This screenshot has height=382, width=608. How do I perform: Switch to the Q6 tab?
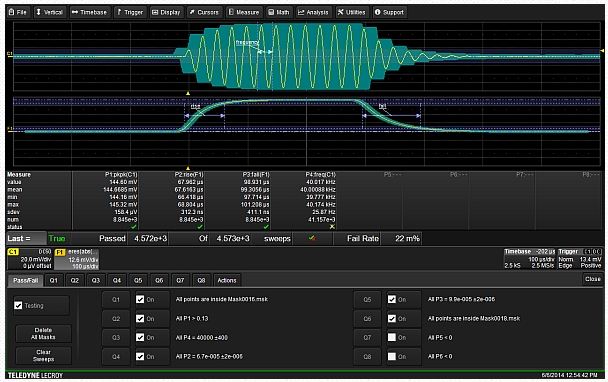[159, 280]
